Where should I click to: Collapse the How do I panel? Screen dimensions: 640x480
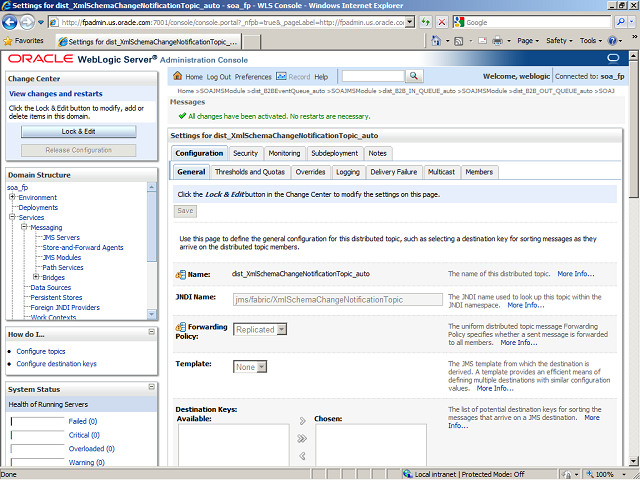pos(150,333)
